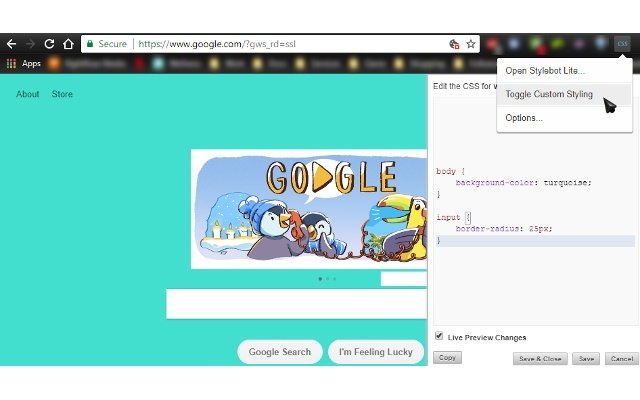Click the 'input {' selector line

click(453, 218)
